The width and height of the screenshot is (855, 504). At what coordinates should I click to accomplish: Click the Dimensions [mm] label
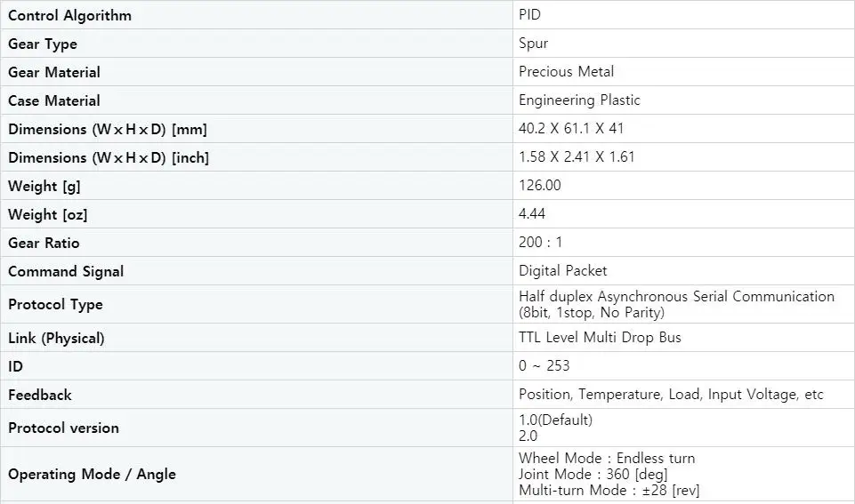(108, 129)
